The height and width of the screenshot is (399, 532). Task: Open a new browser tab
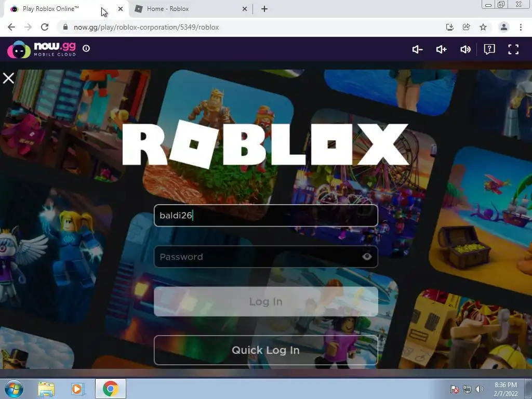coord(264,9)
